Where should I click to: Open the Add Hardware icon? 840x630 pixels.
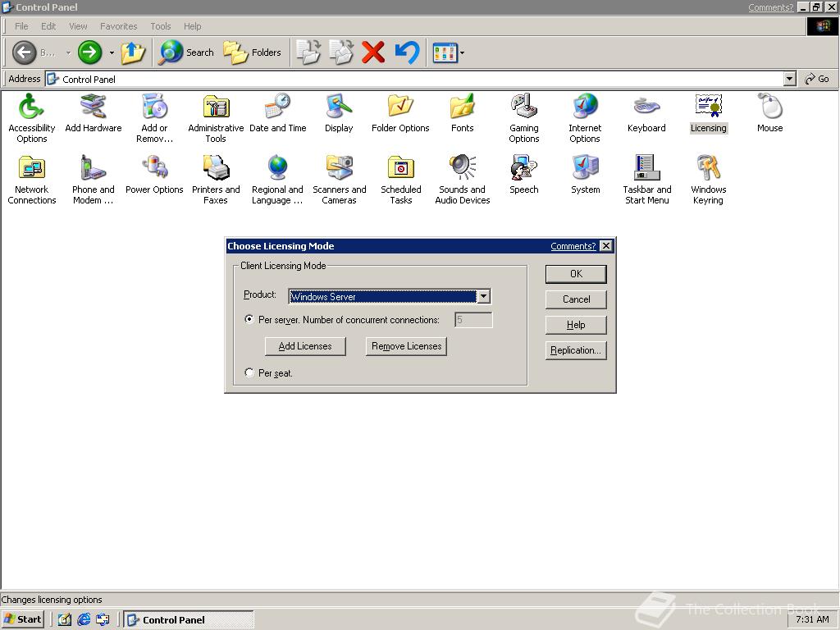[x=94, y=113]
